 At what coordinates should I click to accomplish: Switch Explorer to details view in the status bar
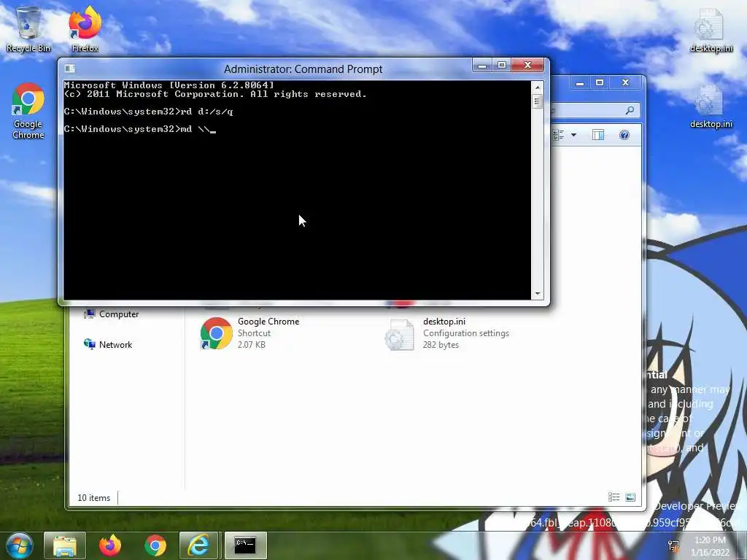[614, 497]
